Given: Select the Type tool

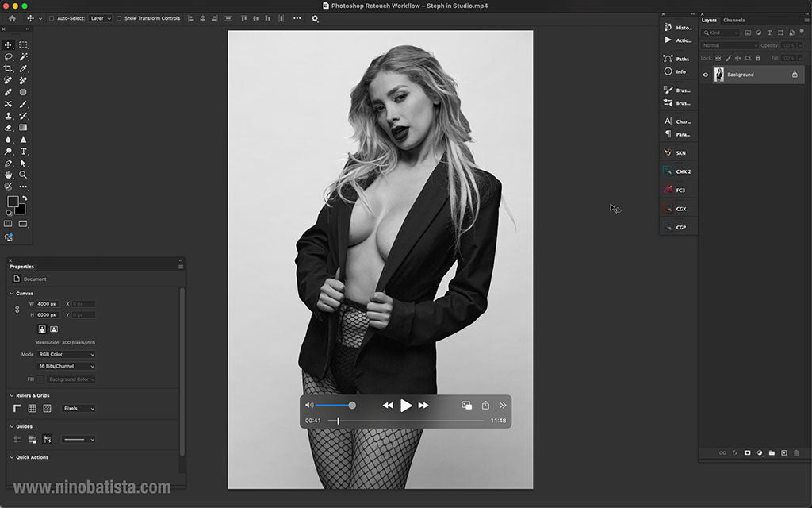Looking at the screenshot, I should [23, 151].
